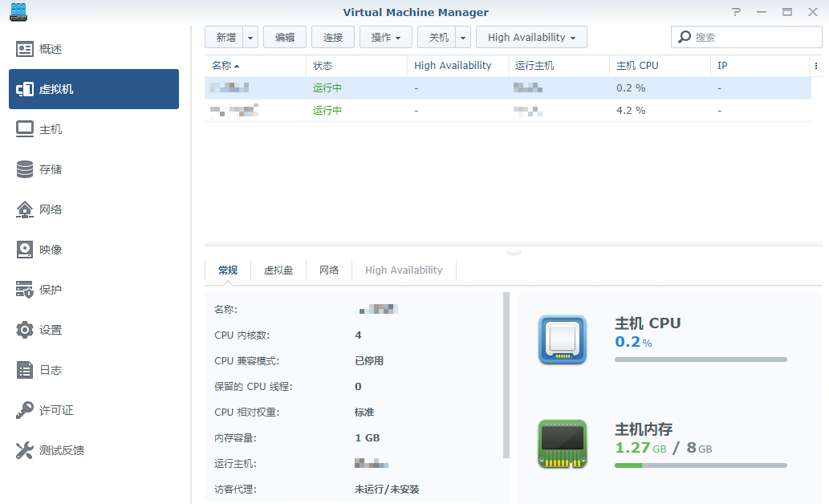Screen dimensions: 829x504
Task: Open the 许可证 license key icon
Action: coord(25,410)
